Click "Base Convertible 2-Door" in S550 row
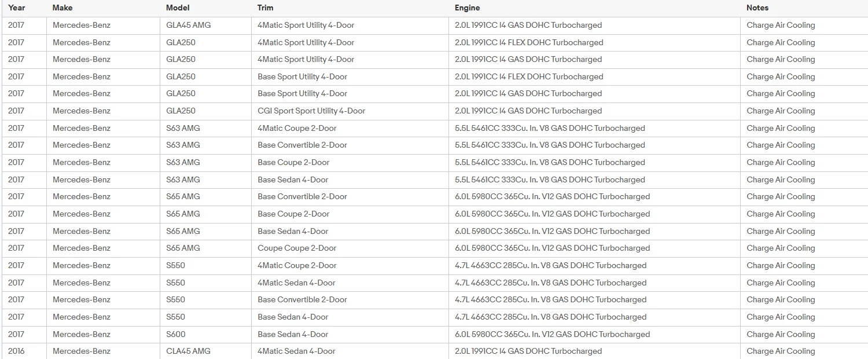 pos(302,300)
